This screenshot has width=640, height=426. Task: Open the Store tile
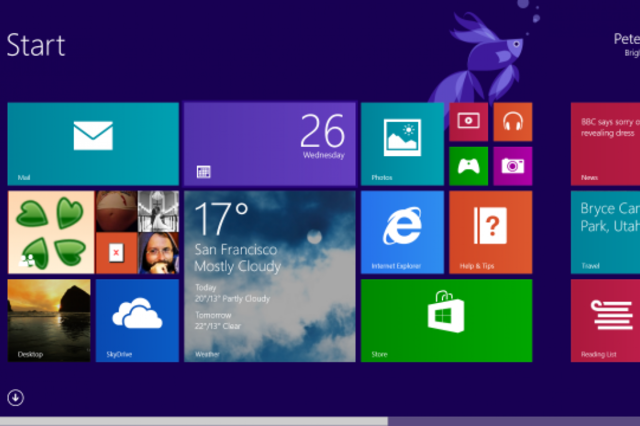tap(447, 321)
